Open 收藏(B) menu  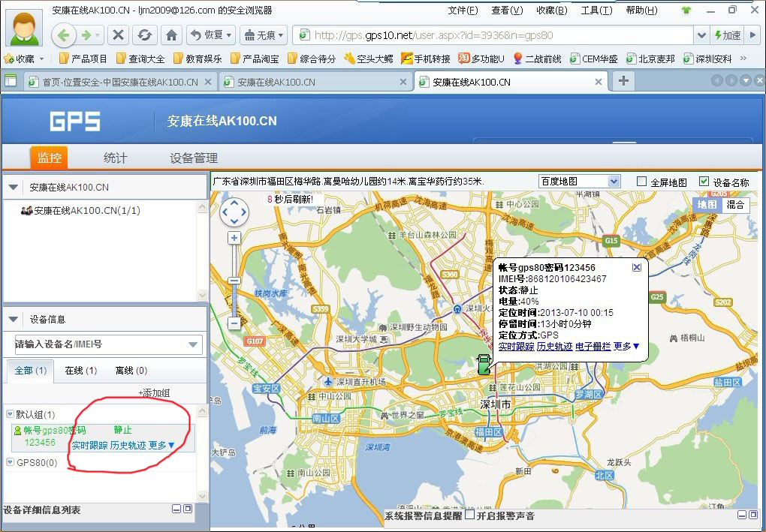(552, 11)
